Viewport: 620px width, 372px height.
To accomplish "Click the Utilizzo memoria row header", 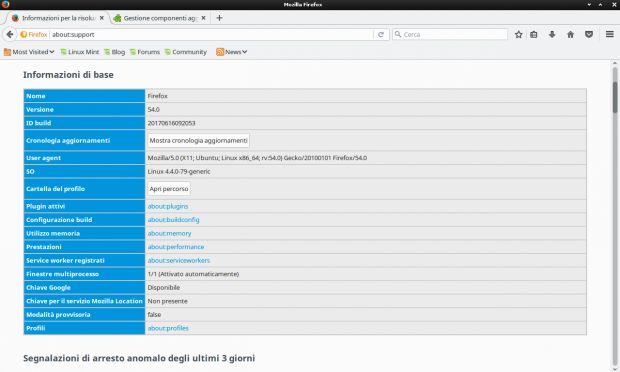I will [84, 233].
